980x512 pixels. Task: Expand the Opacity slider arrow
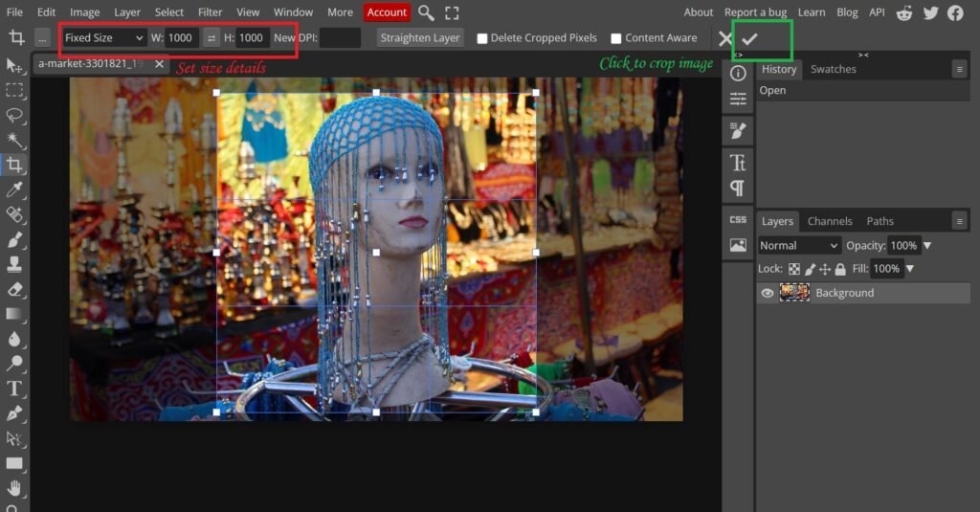pos(926,246)
